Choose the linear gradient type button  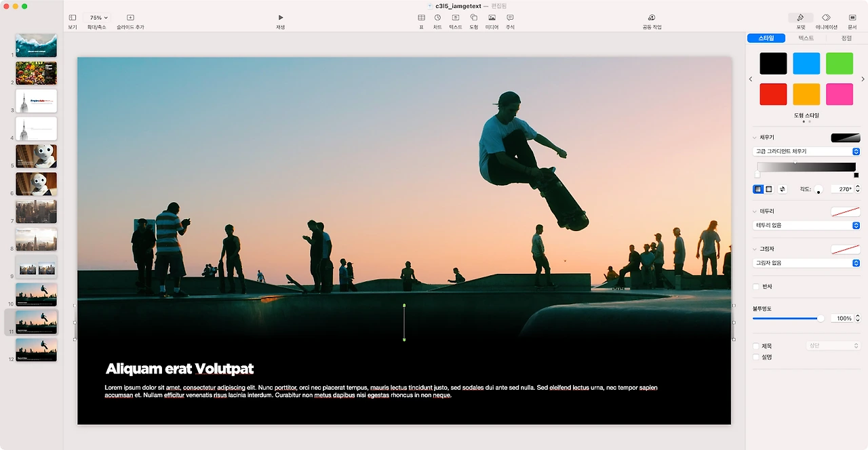[x=758, y=189]
